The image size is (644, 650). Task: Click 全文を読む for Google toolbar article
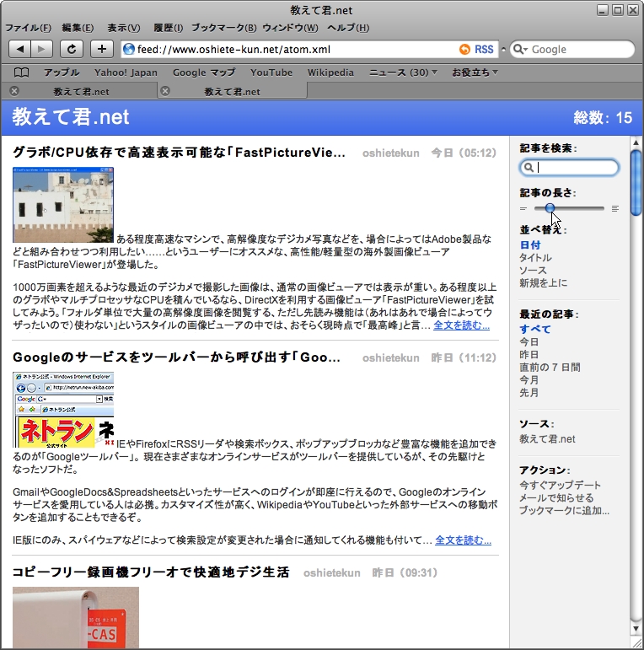pos(464,540)
